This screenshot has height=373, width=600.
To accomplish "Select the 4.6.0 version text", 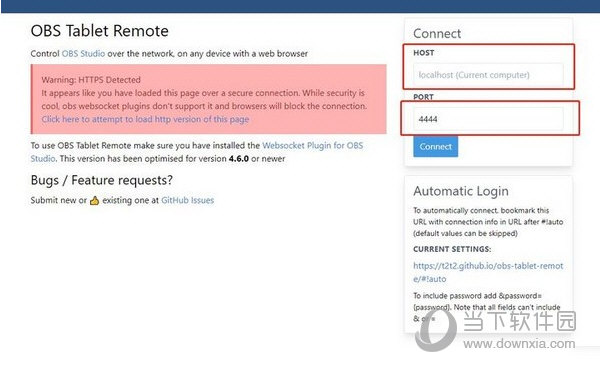I will pos(239,158).
